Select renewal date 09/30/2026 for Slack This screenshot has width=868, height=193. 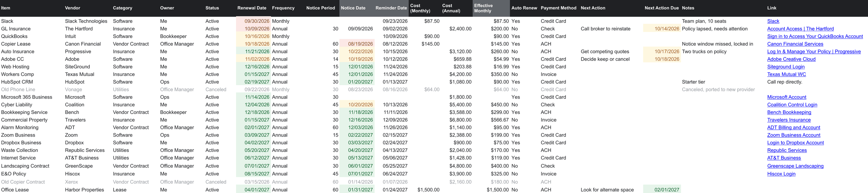(x=253, y=21)
